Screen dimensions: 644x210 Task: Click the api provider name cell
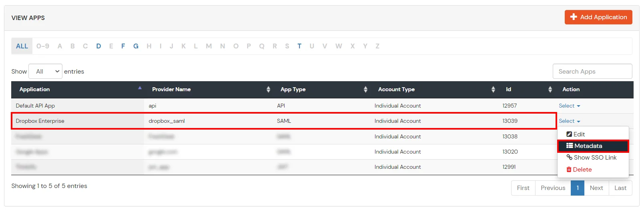pos(152,106)
